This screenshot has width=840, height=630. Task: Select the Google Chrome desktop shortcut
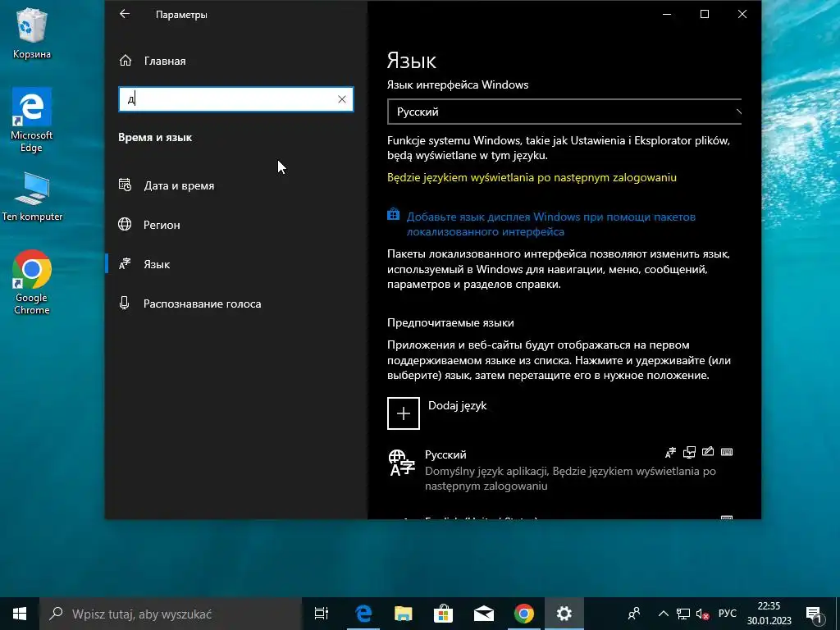click(32, 282)
